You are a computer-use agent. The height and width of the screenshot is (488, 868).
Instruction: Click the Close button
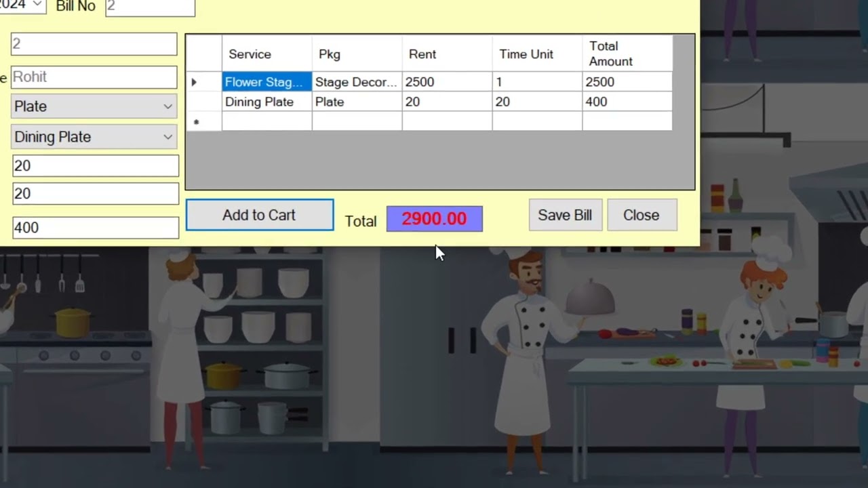[642, 215]
